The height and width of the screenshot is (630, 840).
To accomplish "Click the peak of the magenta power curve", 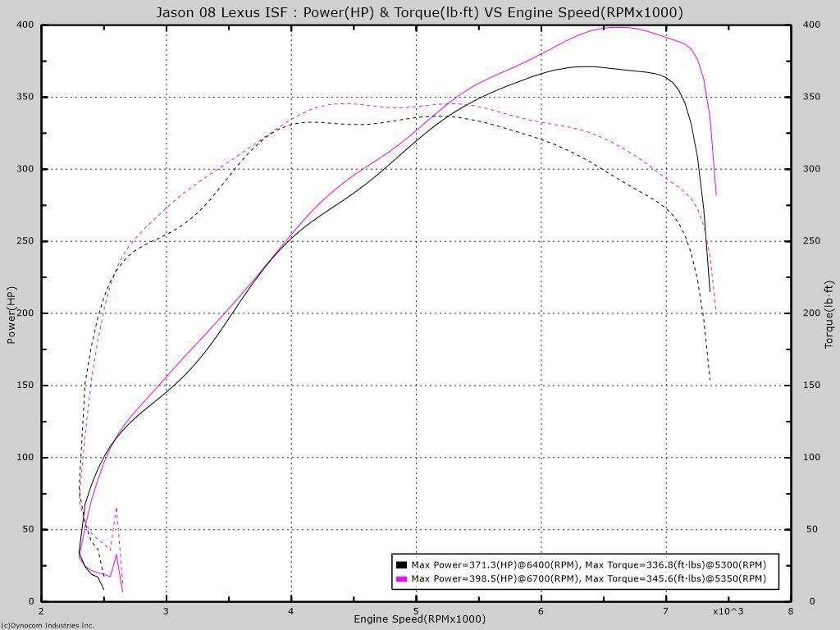I will pos(619,27).
